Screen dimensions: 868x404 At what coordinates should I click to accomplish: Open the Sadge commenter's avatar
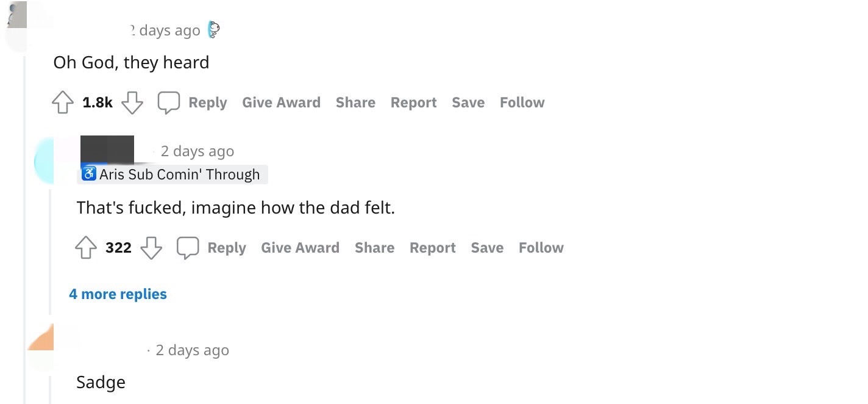pos(41,348)
